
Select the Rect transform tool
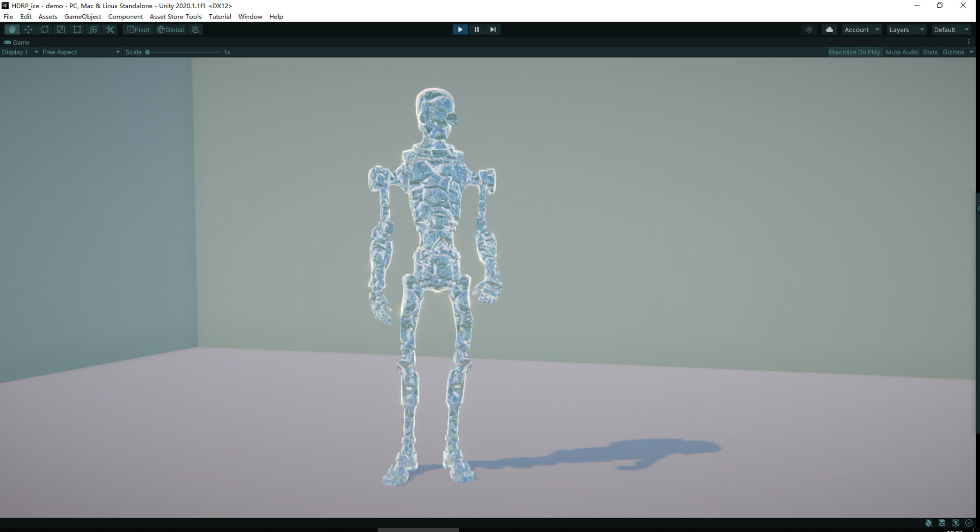click(x=77, y=29)
